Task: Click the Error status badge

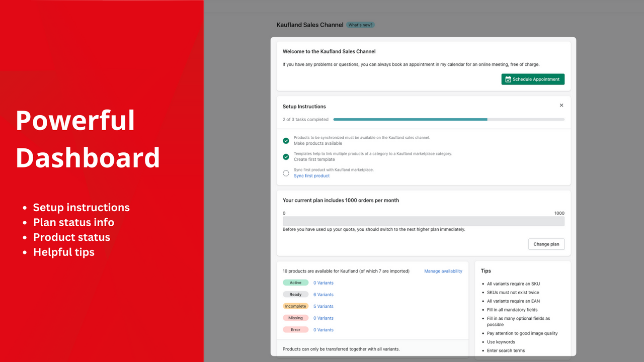Action: click(x=295, y=330)
